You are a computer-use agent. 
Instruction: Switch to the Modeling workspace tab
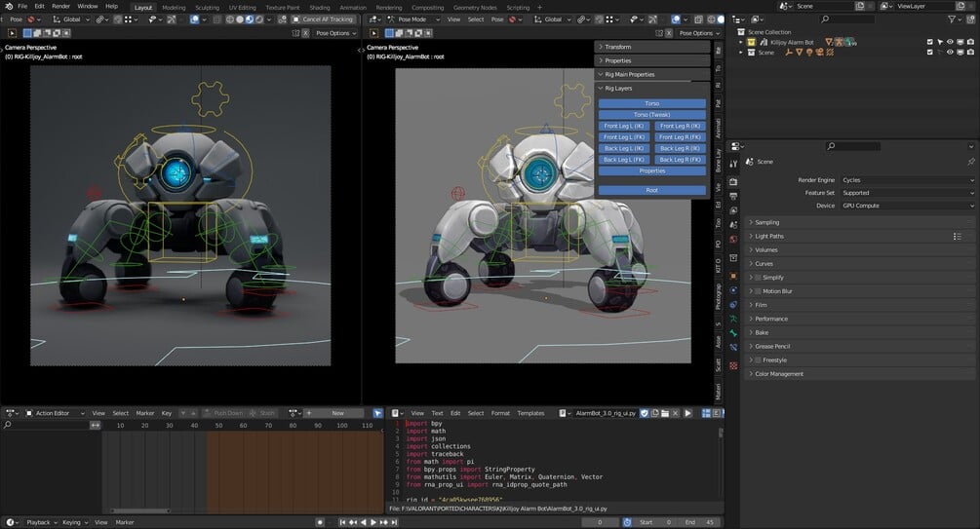[174, 8]
